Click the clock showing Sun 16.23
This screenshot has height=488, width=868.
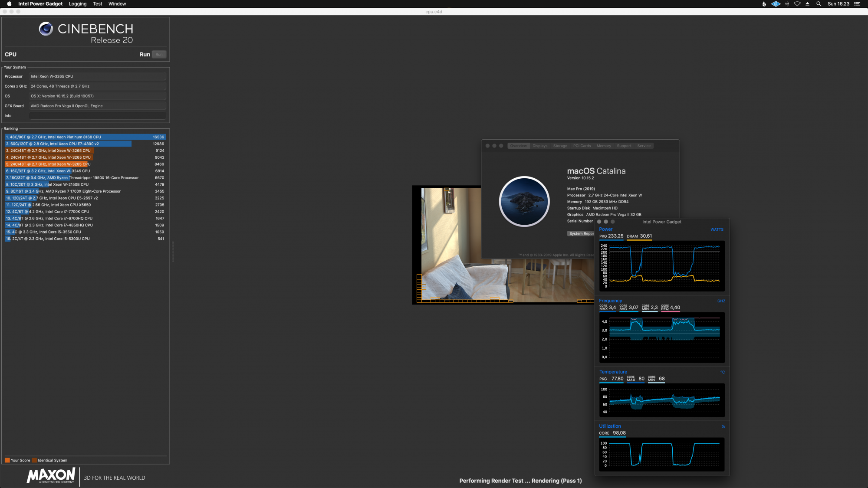coord(838,3)
